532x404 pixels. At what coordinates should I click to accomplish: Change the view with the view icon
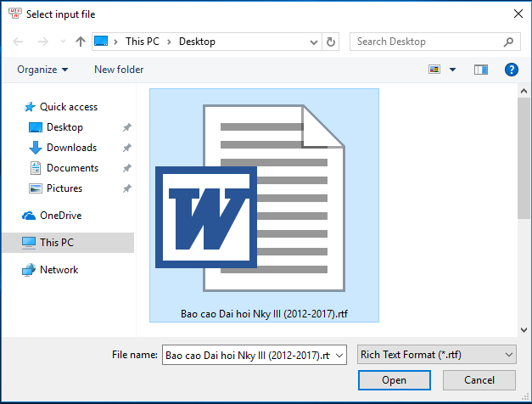434,70
